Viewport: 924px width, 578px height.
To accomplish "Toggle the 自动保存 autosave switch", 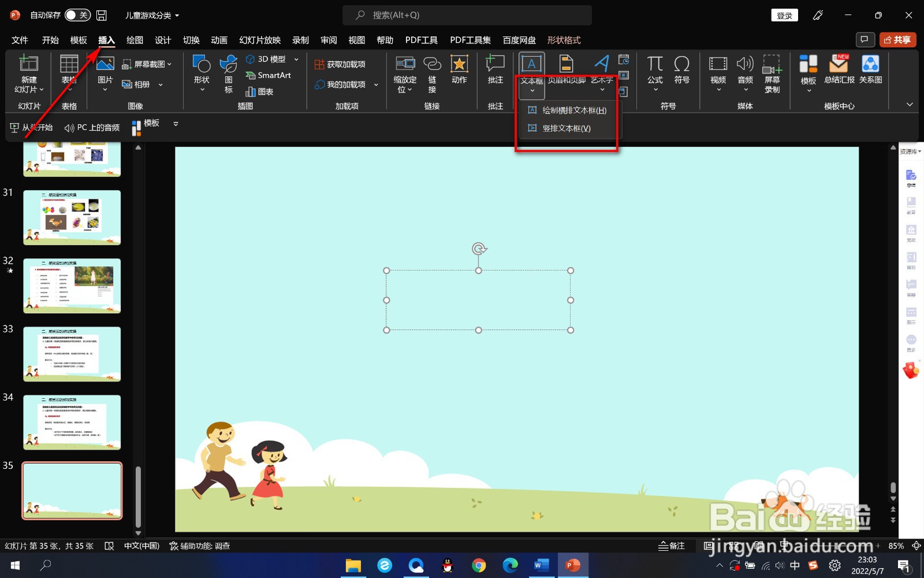I will tap(78, 15).
